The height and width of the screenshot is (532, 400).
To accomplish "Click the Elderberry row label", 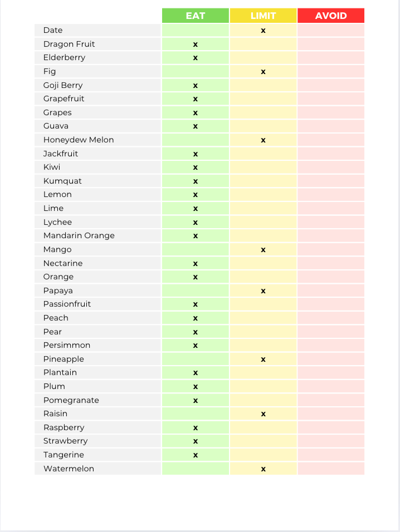I will pyautogui.click(x=64, y=57).
